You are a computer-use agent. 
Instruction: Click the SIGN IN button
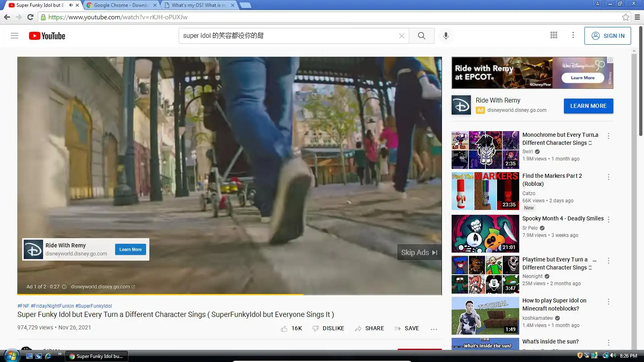608,36
